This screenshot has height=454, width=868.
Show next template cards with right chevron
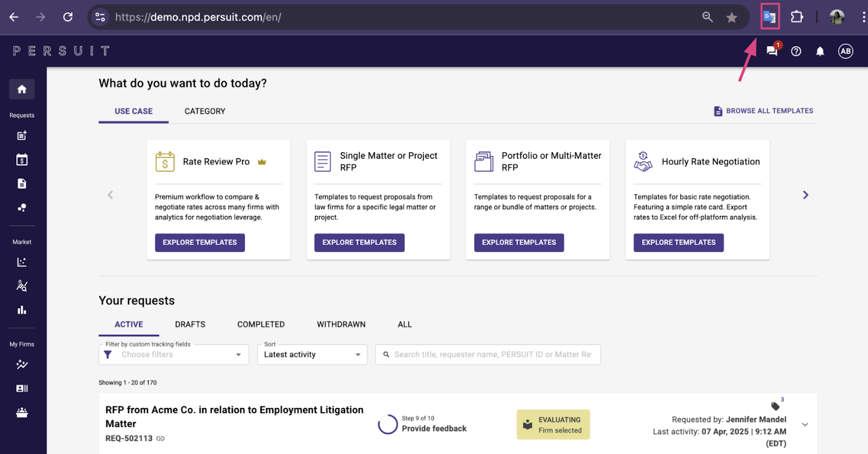806,195
